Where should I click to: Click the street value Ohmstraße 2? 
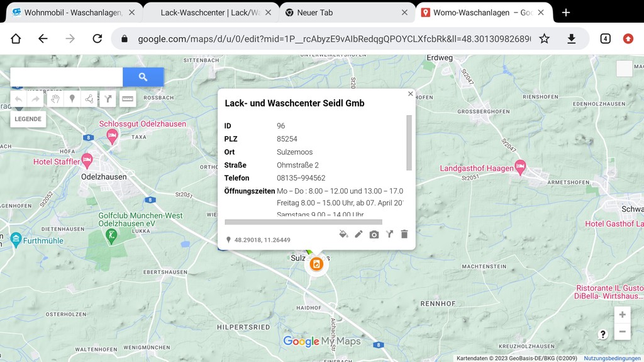pos(297,165)
